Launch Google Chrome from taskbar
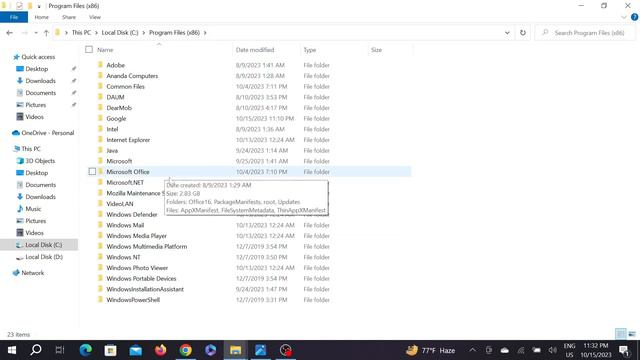 pos(186,350)
